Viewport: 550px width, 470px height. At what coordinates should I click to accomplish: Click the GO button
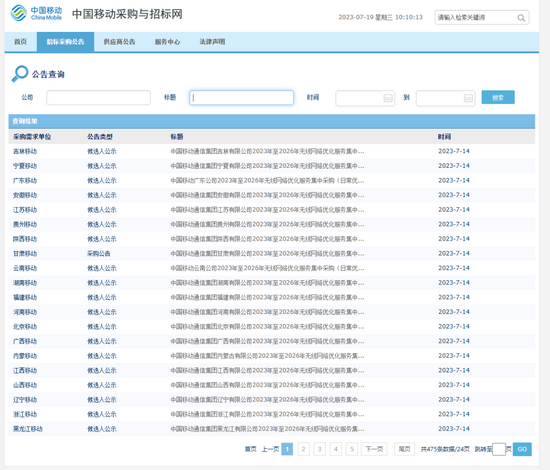[x=522, y=449]
